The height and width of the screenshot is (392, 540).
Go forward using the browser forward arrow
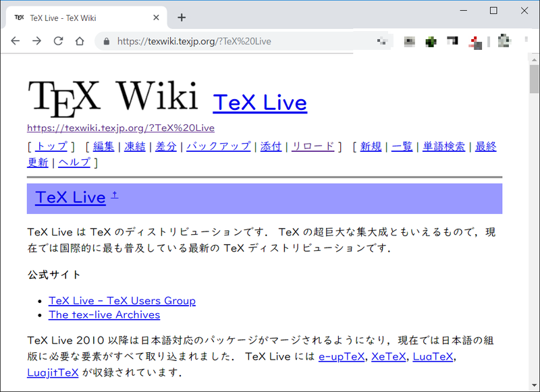pyautogui.click(x=36, y=41)
